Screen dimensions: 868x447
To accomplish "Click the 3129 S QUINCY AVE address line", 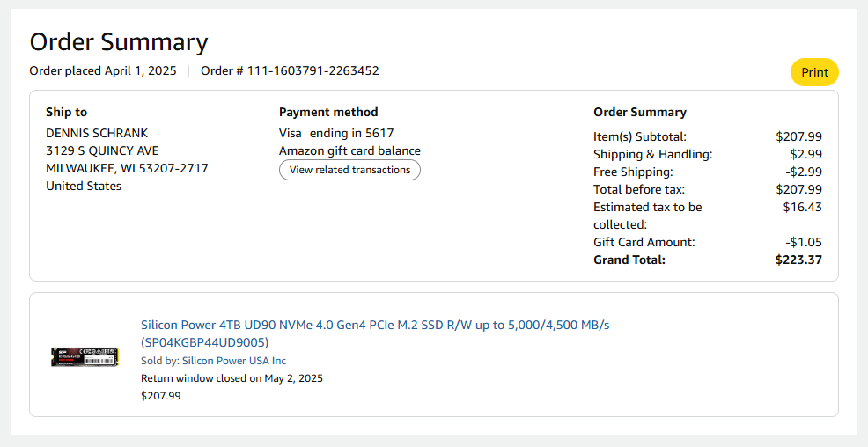I will [x=102, y=150].
